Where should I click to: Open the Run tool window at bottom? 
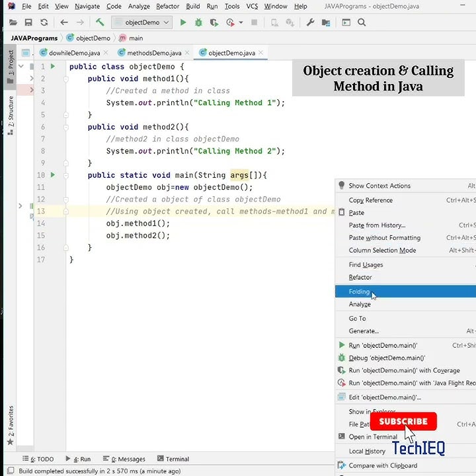tap(78, 459)
